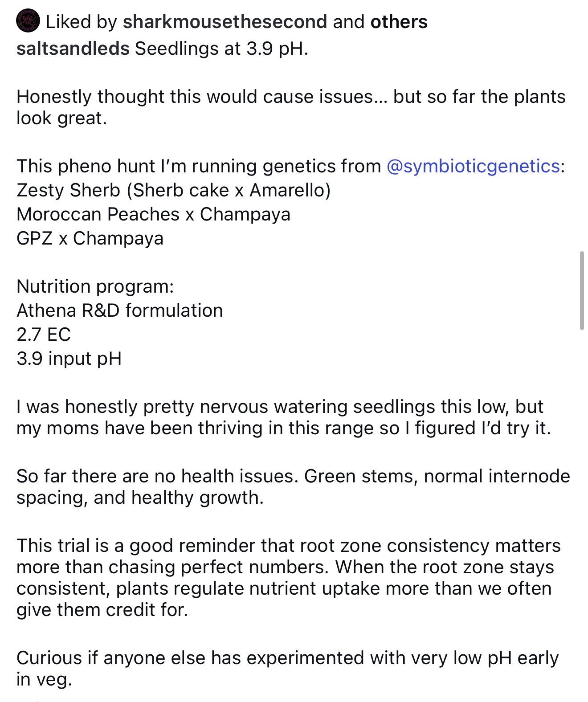Open sharkmousethesecond's profile

coord(225,22)
